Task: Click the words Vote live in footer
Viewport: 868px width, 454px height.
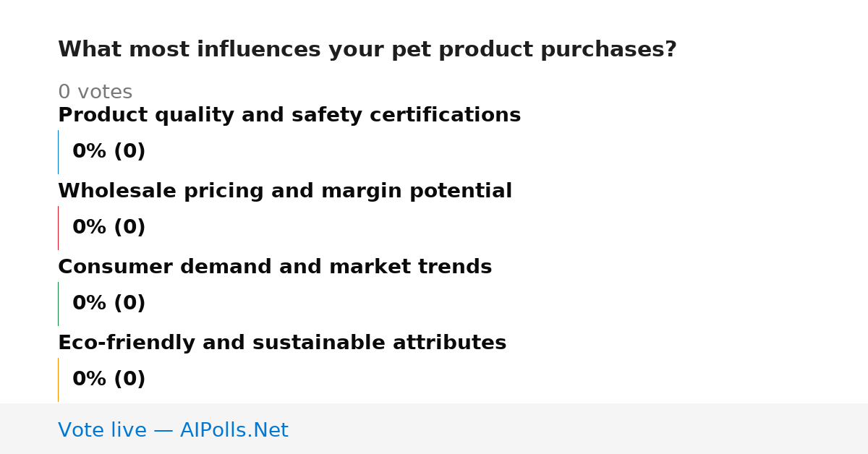Action: click(x=102, y=431)
